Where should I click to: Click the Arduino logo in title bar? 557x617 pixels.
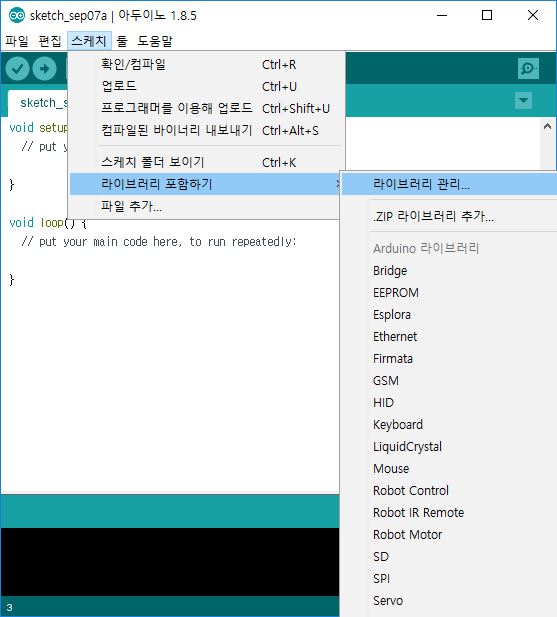tap(17, 15)
